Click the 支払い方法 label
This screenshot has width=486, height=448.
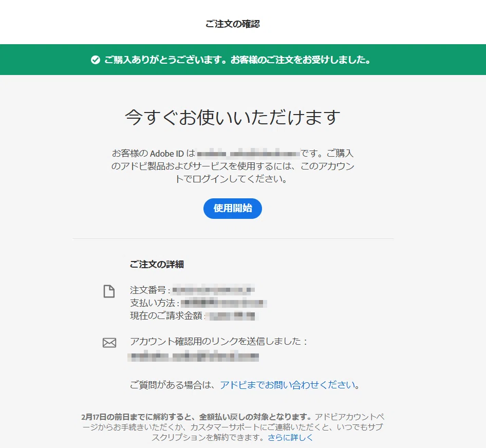(x=153, y=303)
